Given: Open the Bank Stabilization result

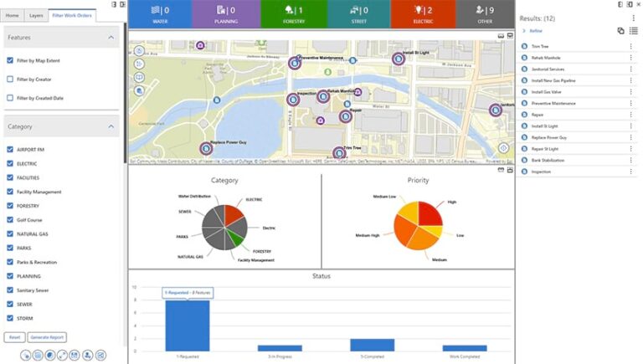Looking at the screenshot, I should 579,161.
